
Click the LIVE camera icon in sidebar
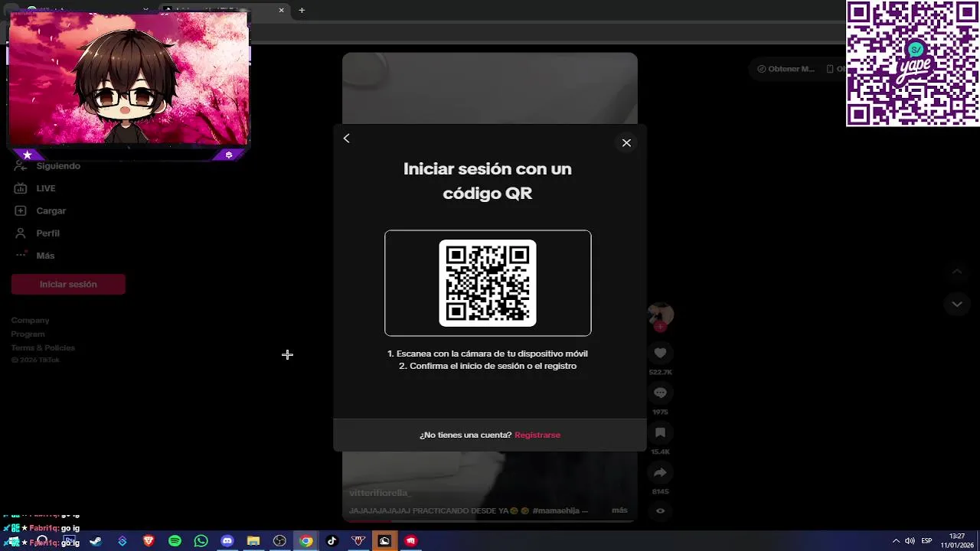tap(21, 188)
